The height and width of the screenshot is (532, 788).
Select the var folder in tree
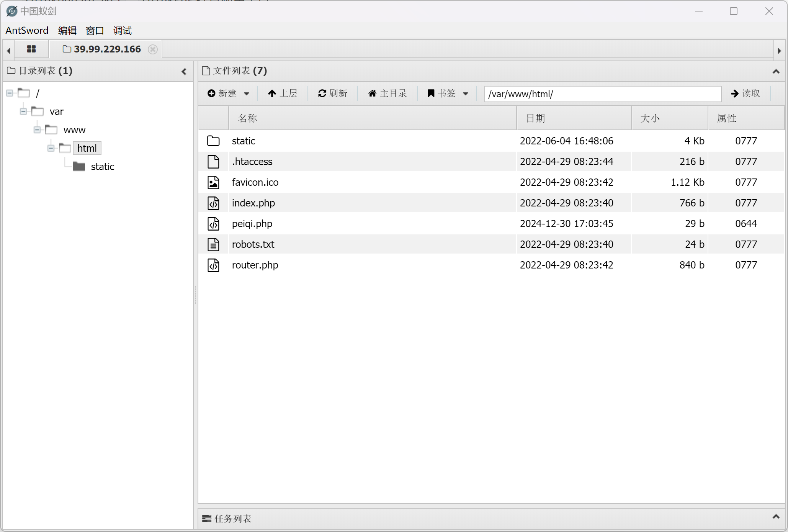coord(56,111)
